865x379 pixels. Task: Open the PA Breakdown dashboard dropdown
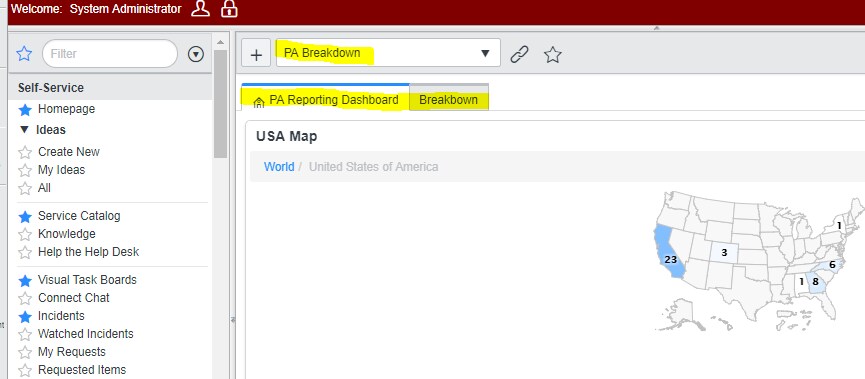click(388, 53)
